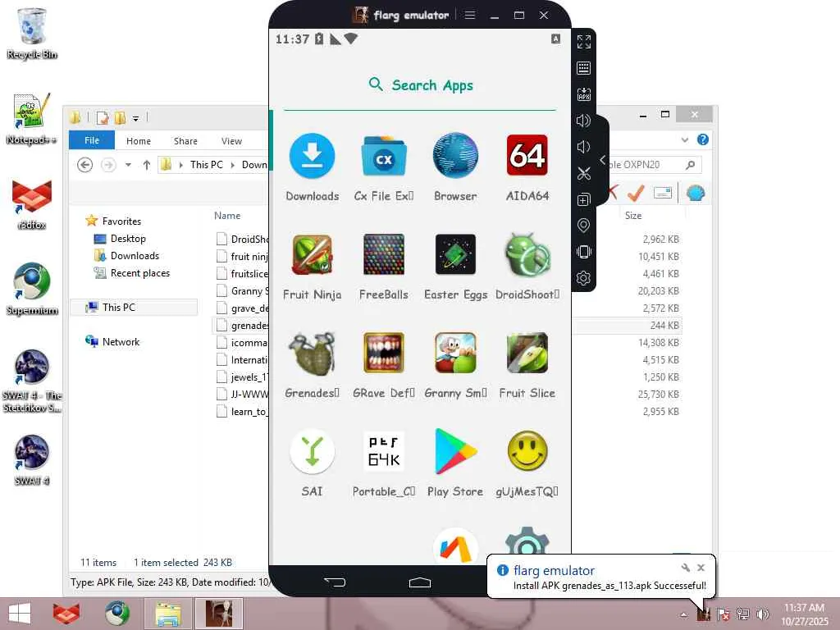Open quick access toolbar customize dropdown
The image size is (840, 630).
coord(135,118)
